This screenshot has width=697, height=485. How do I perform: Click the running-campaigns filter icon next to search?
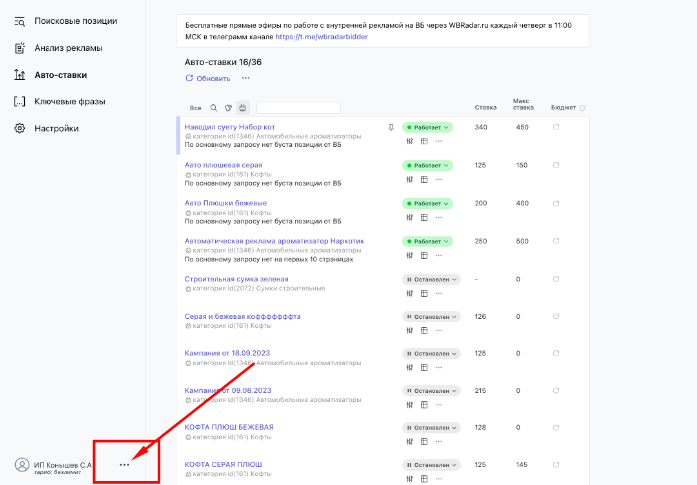coord(228,108)
